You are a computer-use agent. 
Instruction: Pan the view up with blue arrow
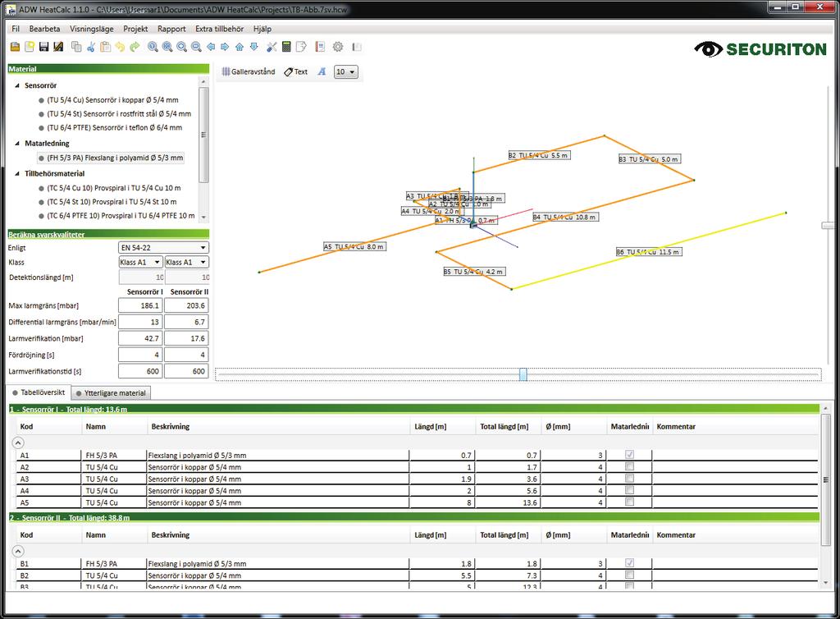tap(240, 47)
